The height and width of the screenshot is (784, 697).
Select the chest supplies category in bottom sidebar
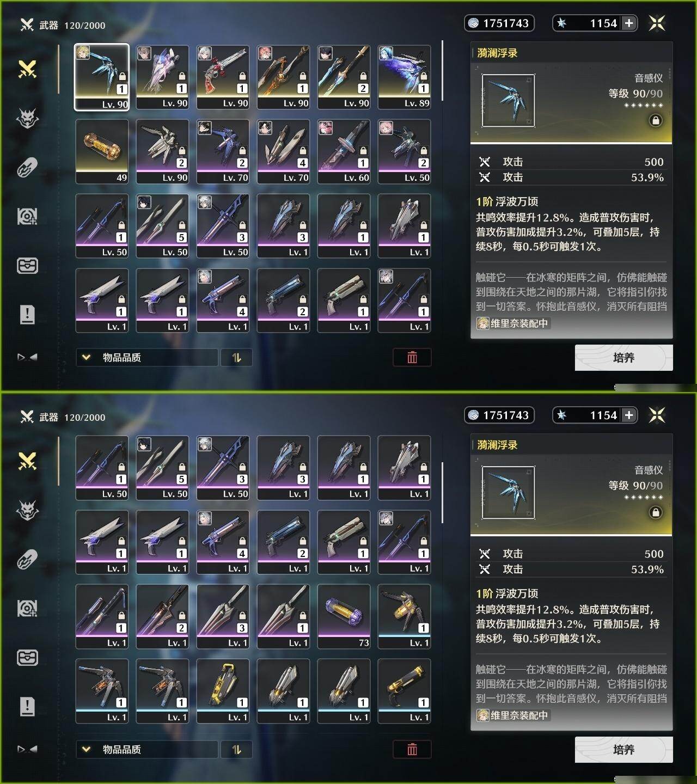tap(27, 658)
